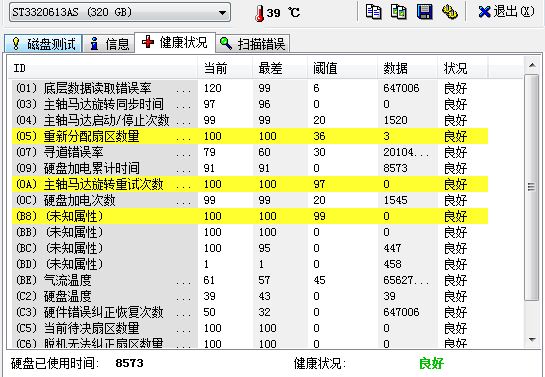
Task: Select row (BD) 未知属性
Action: click(250, 264)
